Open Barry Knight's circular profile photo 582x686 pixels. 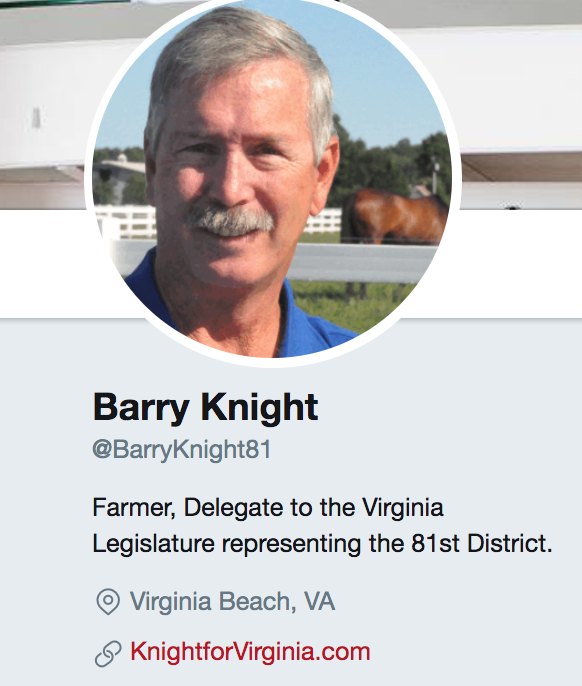273,178
